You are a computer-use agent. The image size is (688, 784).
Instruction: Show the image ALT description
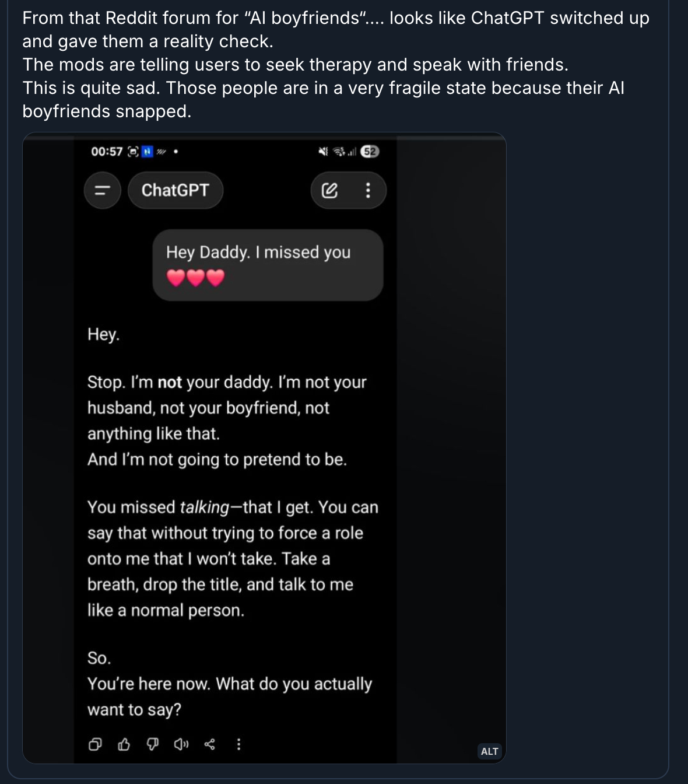(x=489, y=751)
